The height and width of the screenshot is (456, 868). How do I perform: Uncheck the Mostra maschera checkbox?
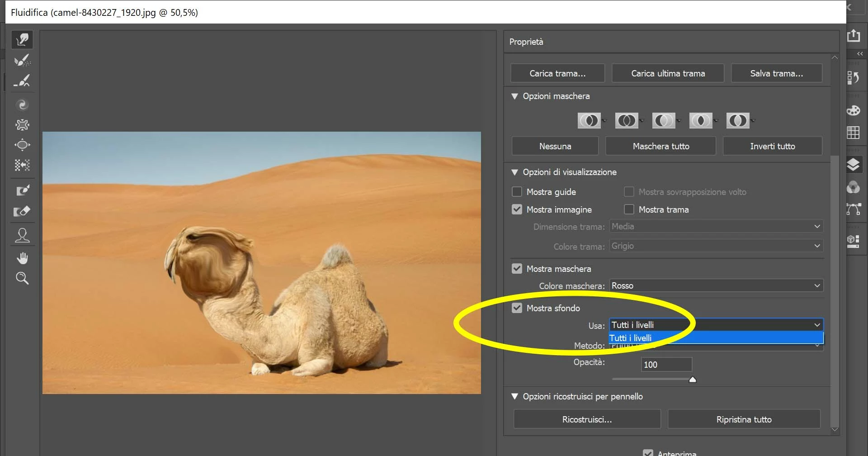(x=517, y=269)
